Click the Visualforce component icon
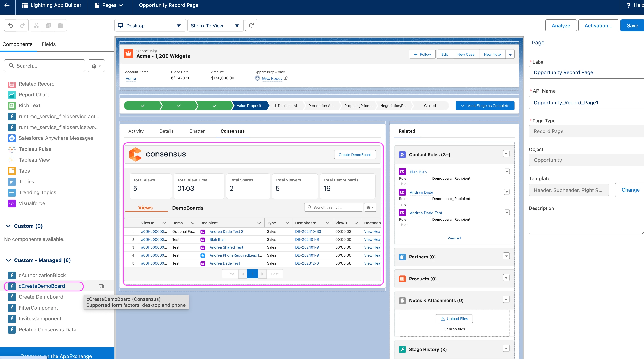Viewport: 644px width, 359px height. (12, 203)
